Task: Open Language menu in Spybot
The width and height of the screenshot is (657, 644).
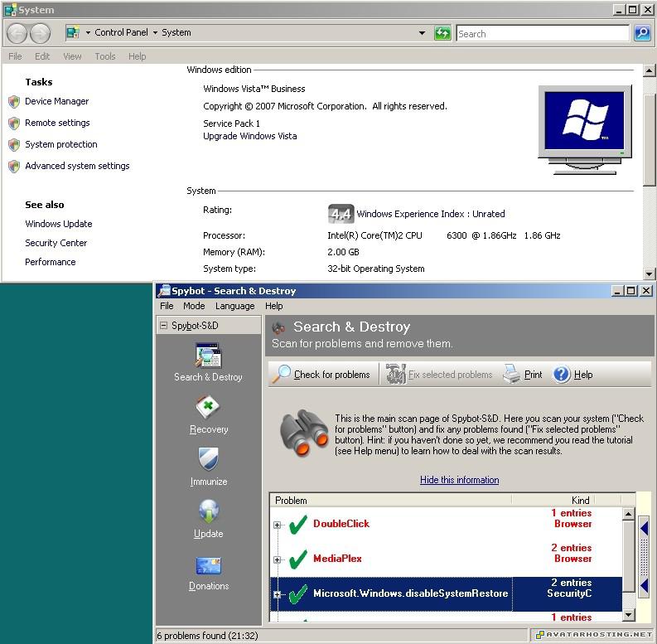Action: pos(234,306)
